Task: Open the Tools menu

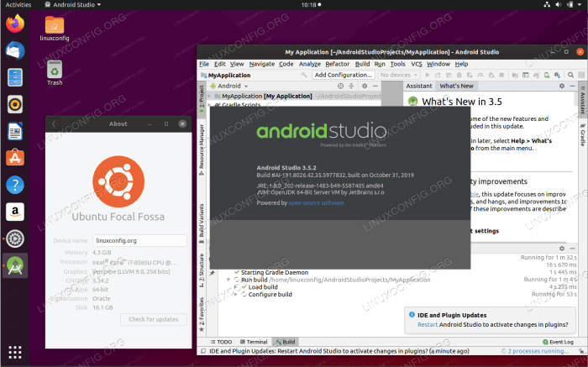Action: click(x=397, y=64)
